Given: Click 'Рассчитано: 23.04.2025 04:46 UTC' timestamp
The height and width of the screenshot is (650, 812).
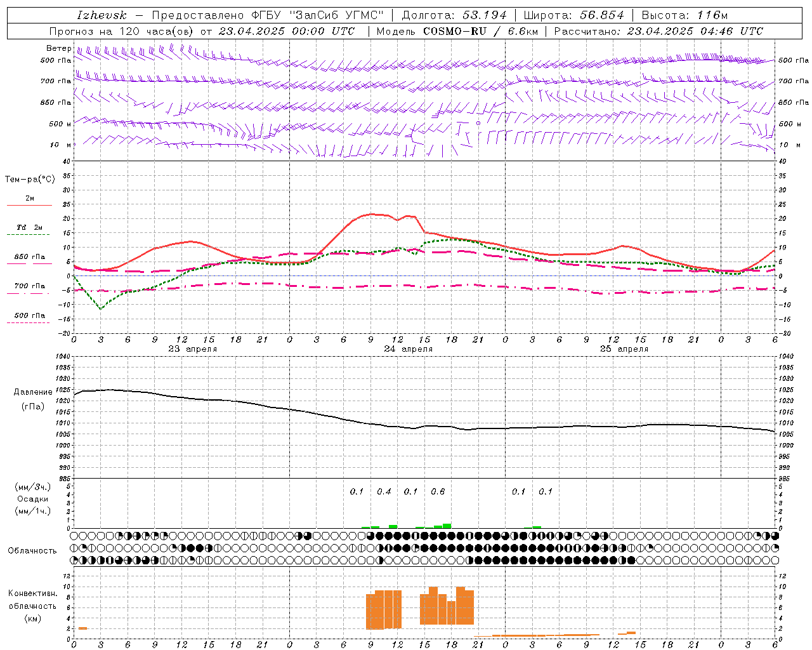Looking at the screenshot, I should tap(658, 31).
